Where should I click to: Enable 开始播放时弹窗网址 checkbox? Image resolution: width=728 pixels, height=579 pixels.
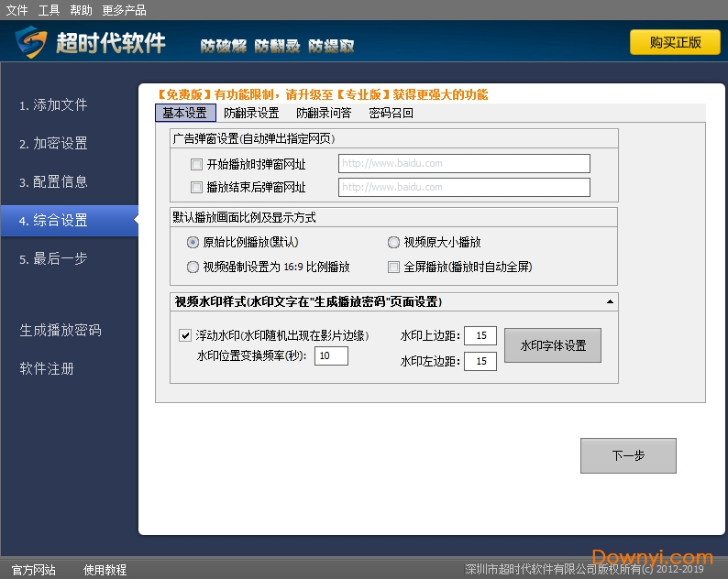pos(196,165)
